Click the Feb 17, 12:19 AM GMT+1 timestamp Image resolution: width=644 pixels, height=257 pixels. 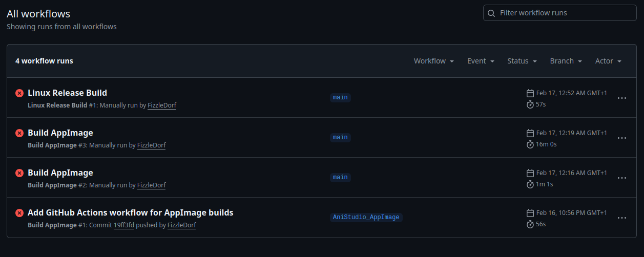pos(571,133)
